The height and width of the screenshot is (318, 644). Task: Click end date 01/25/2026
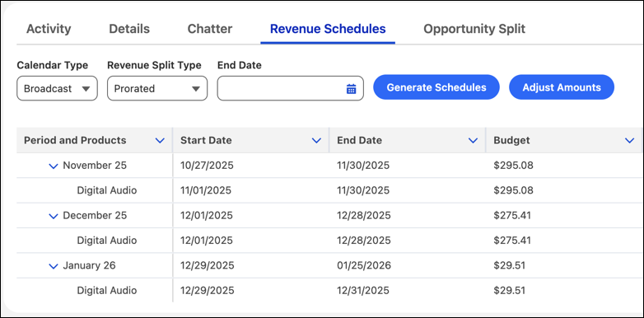tap(364, 266)
